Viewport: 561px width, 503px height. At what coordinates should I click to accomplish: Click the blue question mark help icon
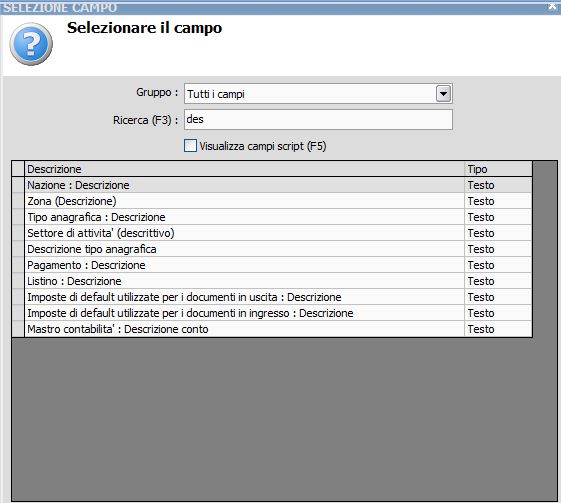(x=31, y=44)
